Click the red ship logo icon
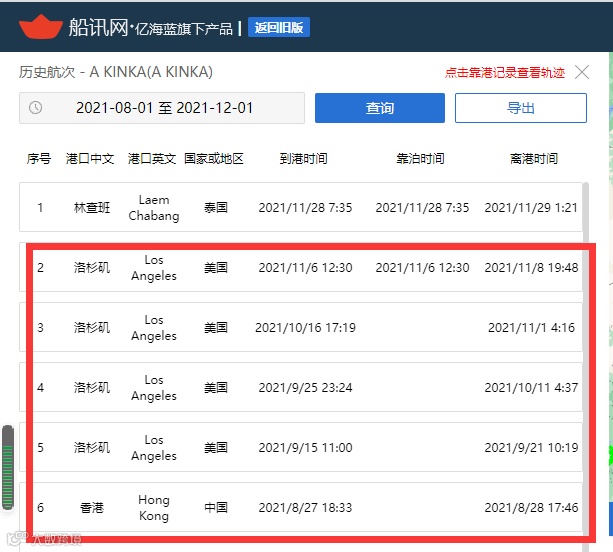Screen dimensions: 613x552 tap(41, 27)
